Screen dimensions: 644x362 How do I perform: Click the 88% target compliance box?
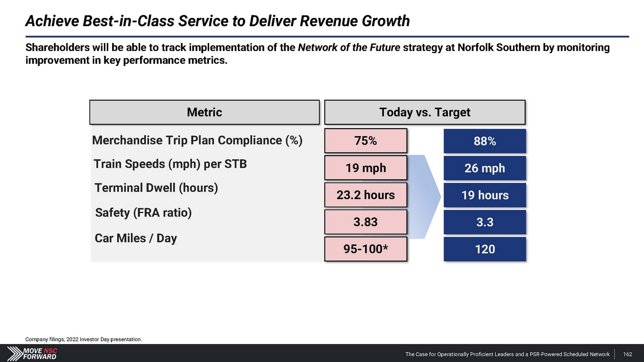485,141
